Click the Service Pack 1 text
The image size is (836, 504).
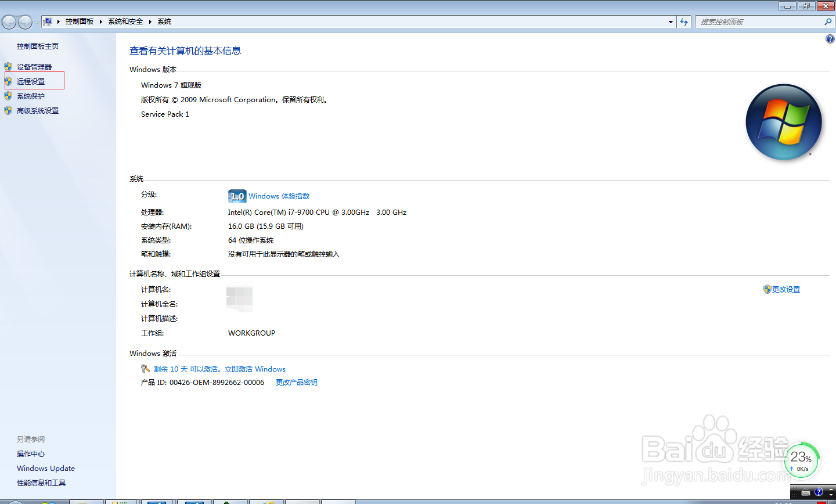165,114
